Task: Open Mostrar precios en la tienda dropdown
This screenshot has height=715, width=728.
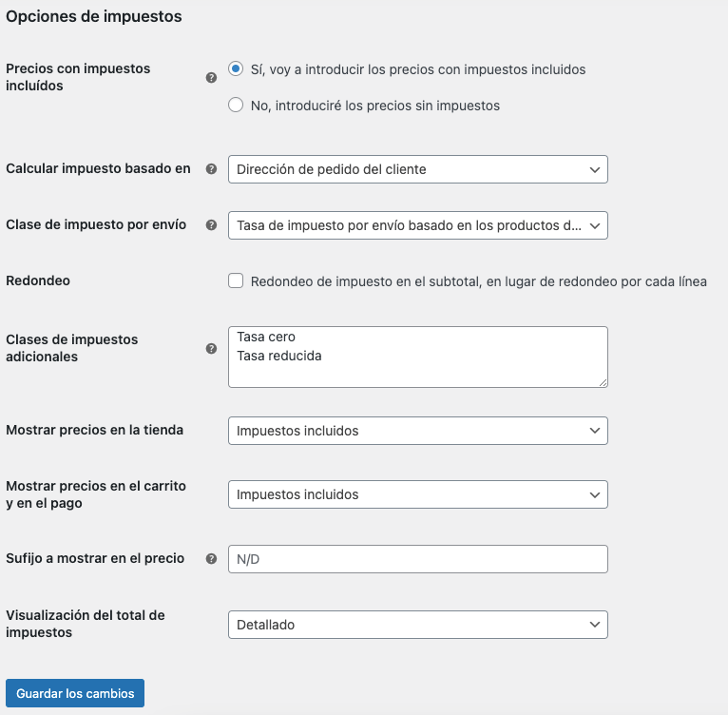Action: coord(418,431)
